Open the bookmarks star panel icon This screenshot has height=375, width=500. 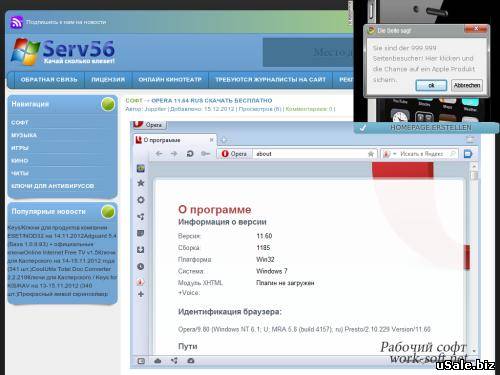coord(141,183)
